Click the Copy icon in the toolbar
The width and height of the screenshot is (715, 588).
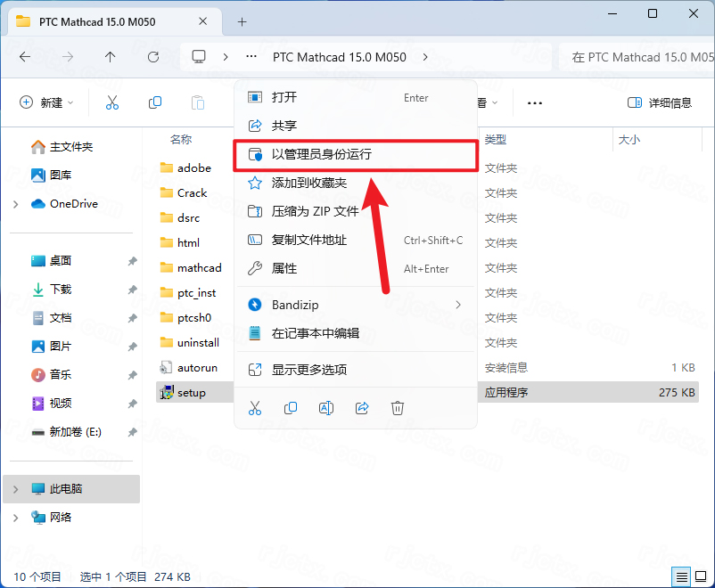point(154,102)
